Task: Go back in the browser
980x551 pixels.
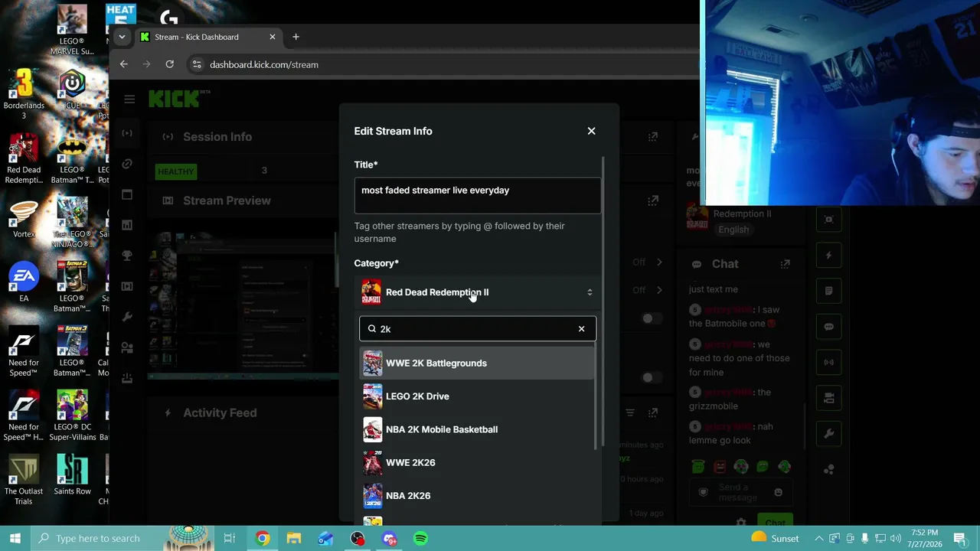Action: 124,64
